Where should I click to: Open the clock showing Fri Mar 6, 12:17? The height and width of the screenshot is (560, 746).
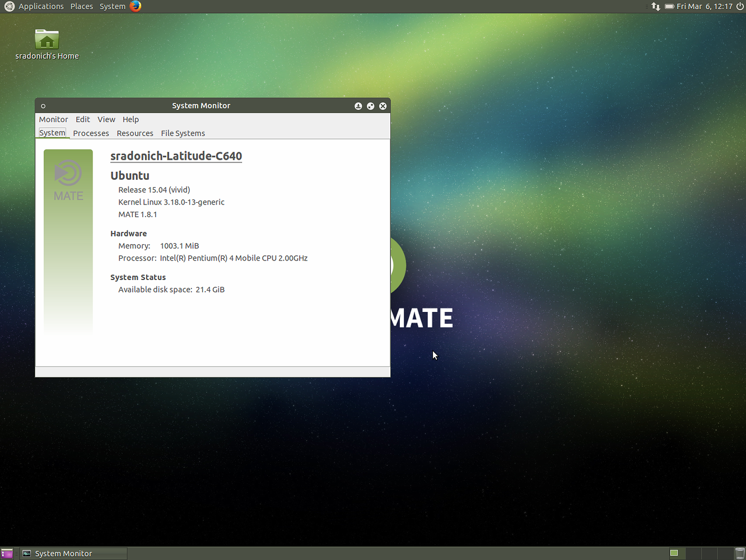tap(705, 6)
